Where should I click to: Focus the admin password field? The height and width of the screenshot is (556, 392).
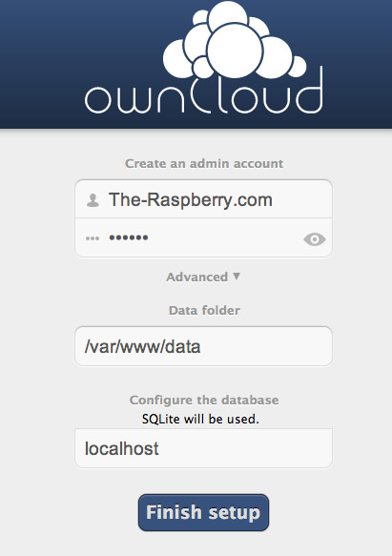click(x=203, y=237)
